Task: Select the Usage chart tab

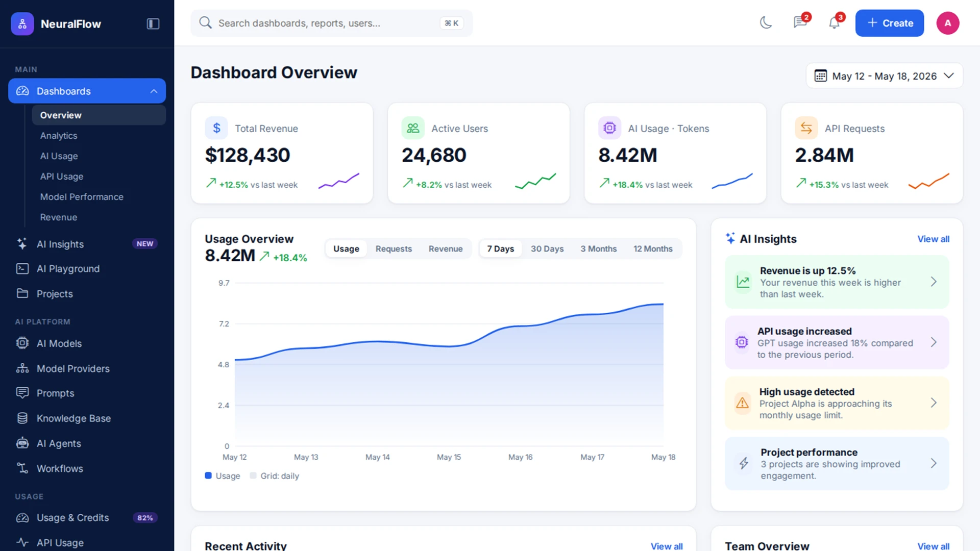Action: point(346,248)
